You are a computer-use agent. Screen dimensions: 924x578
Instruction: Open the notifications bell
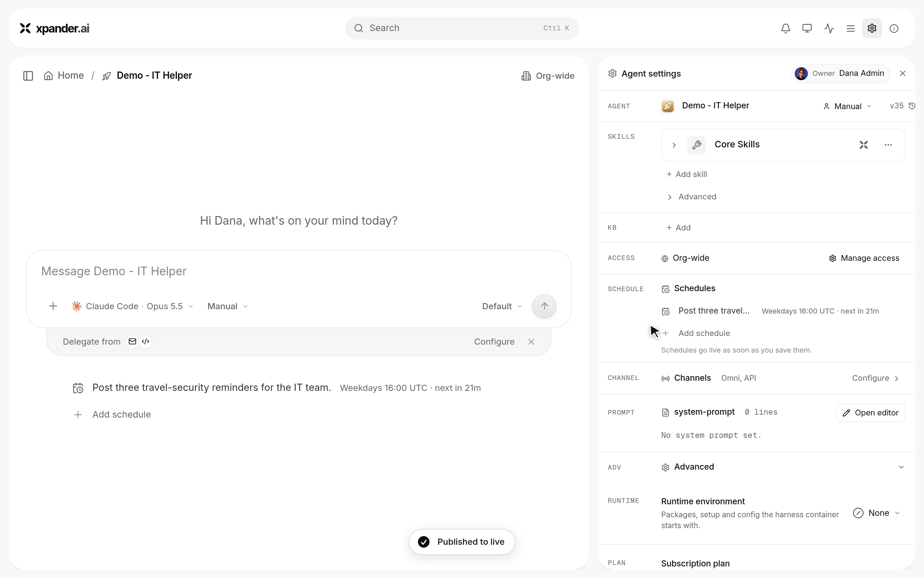(785, 28)
